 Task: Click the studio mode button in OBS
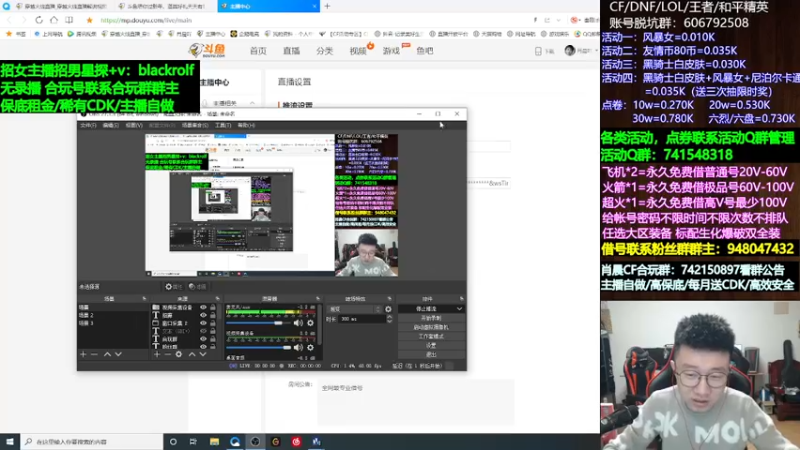coord(431,336)
